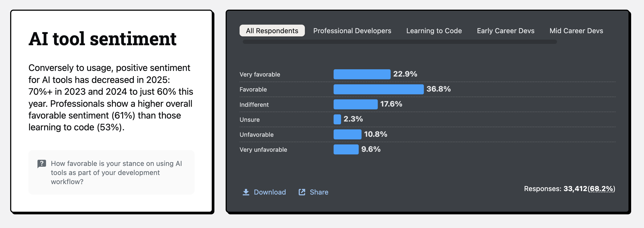Click the horizontal tab scrollbar

[x=400, y=42]
